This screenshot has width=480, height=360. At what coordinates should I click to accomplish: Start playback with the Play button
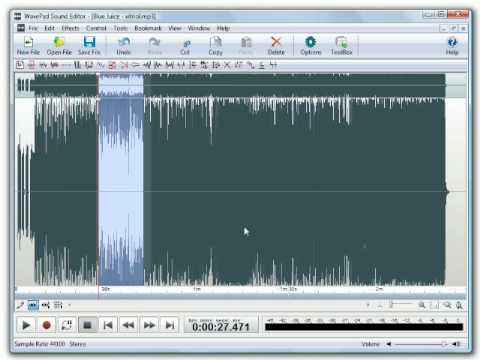[x=26, y=325]
